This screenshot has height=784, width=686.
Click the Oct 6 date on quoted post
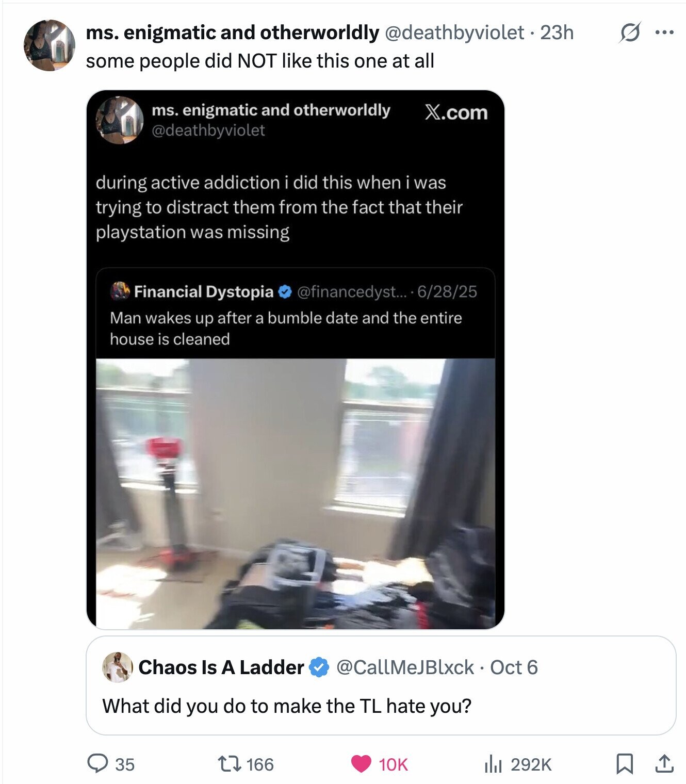(x=514, y=667)
